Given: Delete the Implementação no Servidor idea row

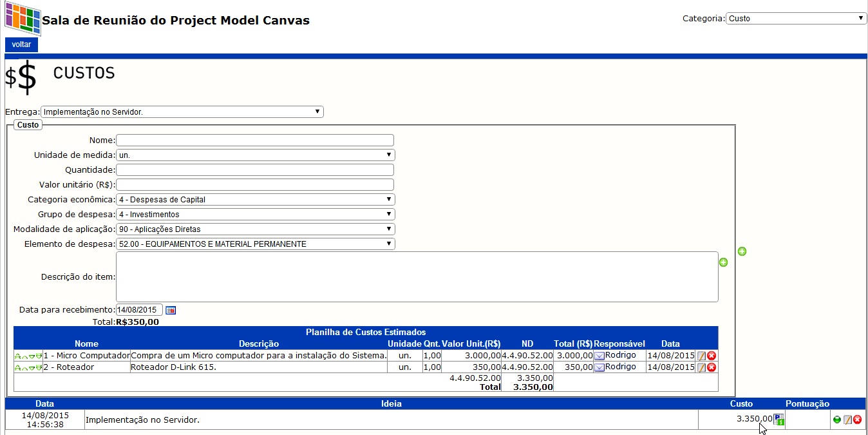Looking at the screenshot, I should [857, 420].
